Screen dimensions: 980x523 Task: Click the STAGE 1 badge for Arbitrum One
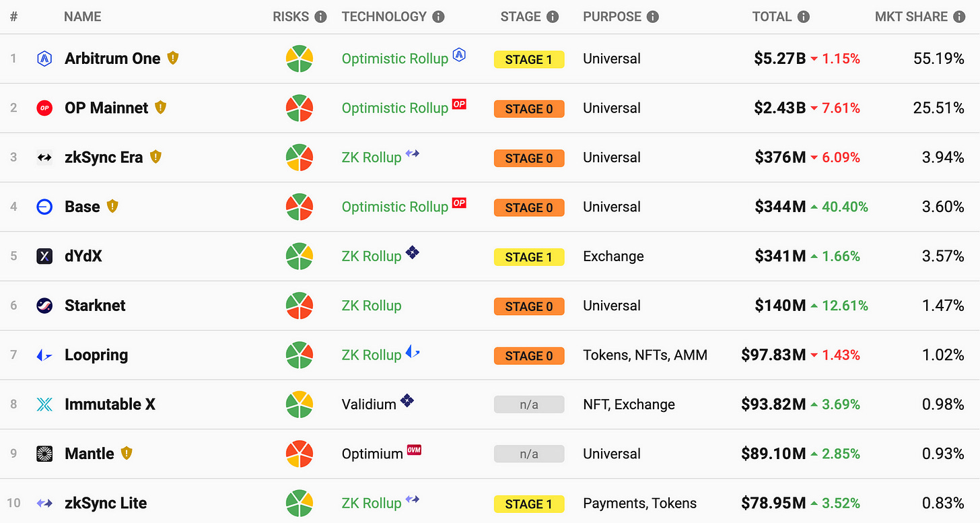(529, 59)
